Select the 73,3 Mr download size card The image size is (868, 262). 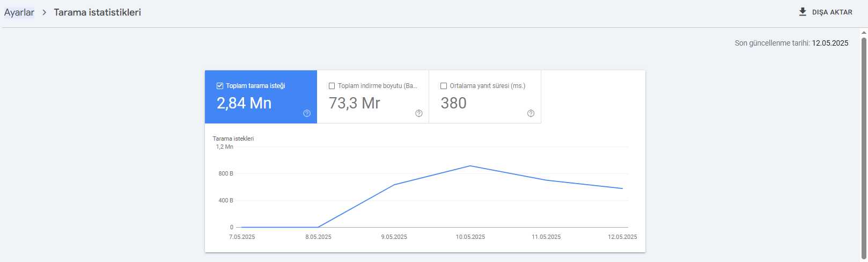tap(373, 97)
